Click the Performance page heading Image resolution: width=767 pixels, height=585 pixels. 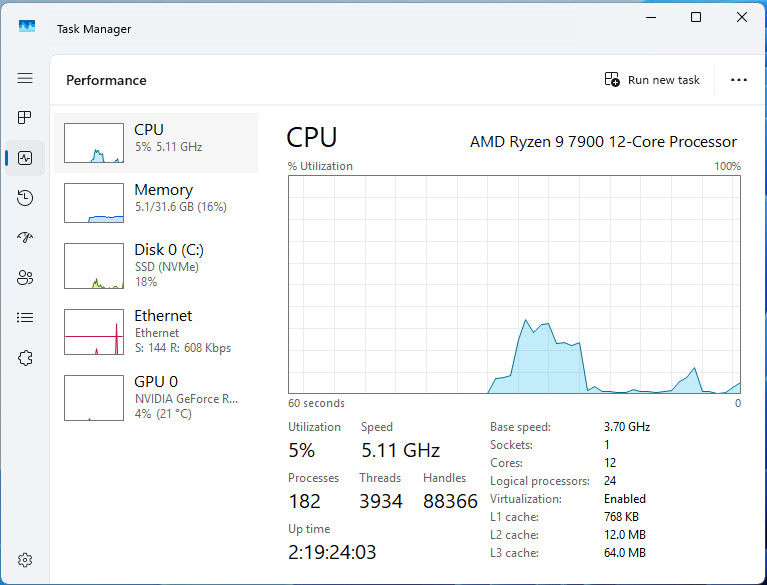pos(106,80)
